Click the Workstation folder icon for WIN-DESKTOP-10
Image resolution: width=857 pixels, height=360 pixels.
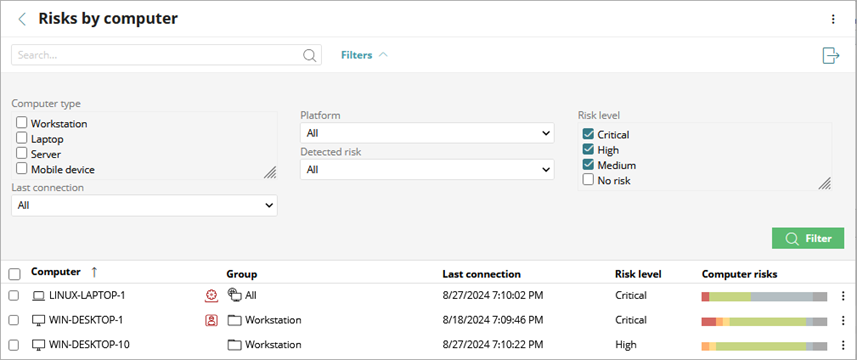[234, 345]
